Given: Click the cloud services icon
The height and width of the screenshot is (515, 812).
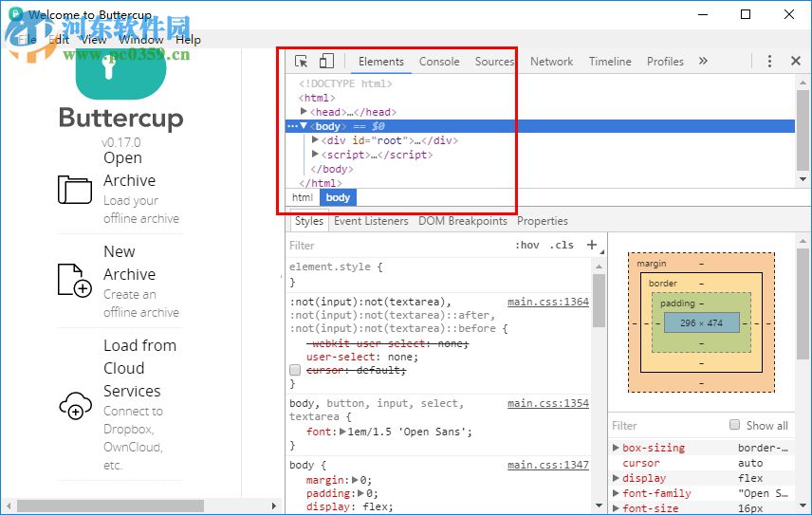Looking at the screenshot, I should tap(76, 405).
